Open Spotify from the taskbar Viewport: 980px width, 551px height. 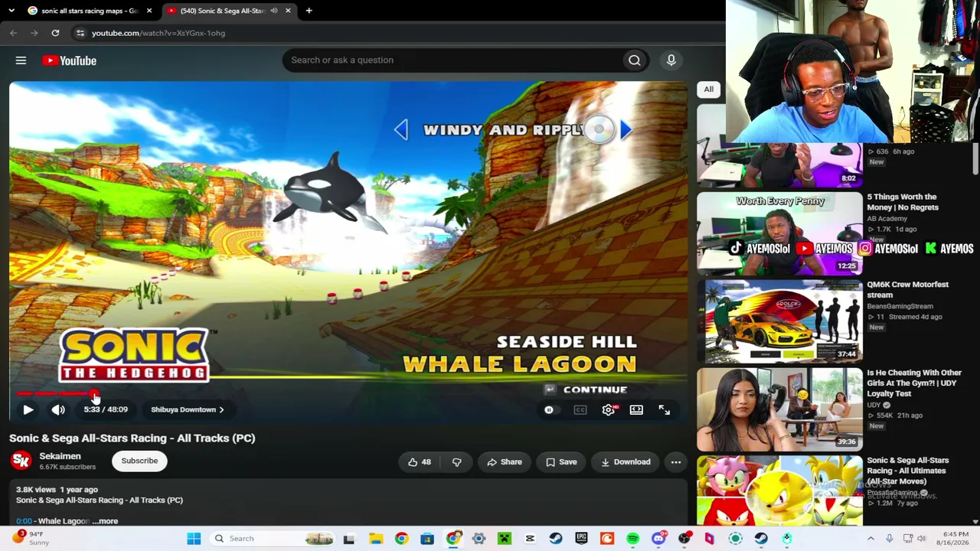click(632, 539)
